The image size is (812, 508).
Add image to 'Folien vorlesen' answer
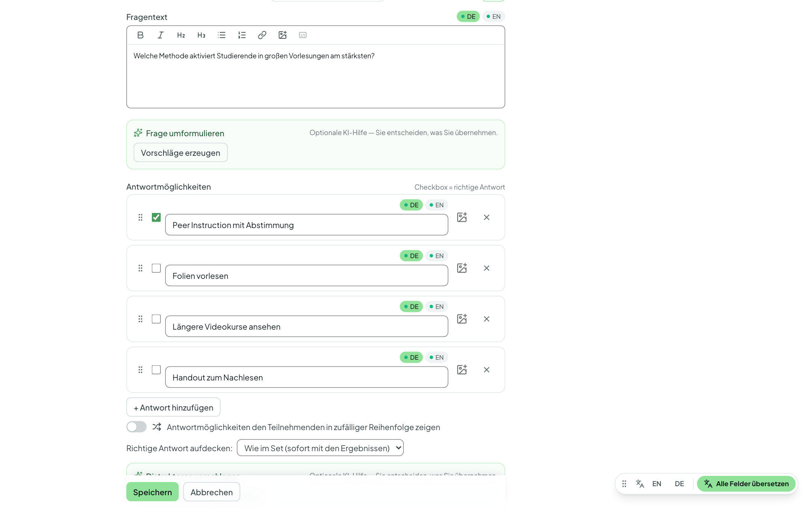(462, 268)
